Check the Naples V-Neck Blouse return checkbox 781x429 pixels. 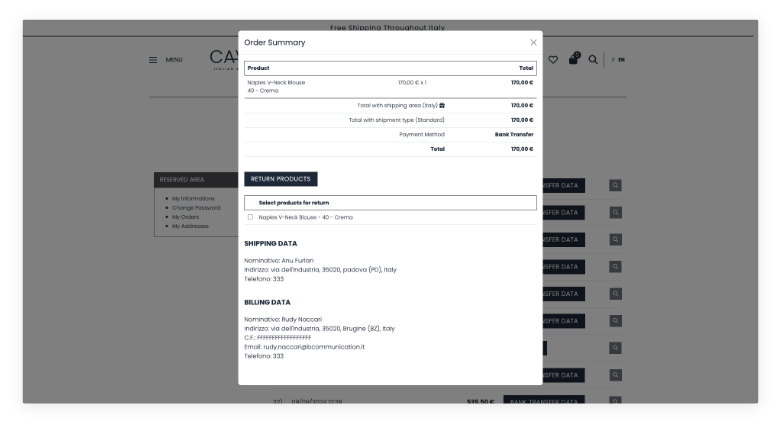pos(250,217)
